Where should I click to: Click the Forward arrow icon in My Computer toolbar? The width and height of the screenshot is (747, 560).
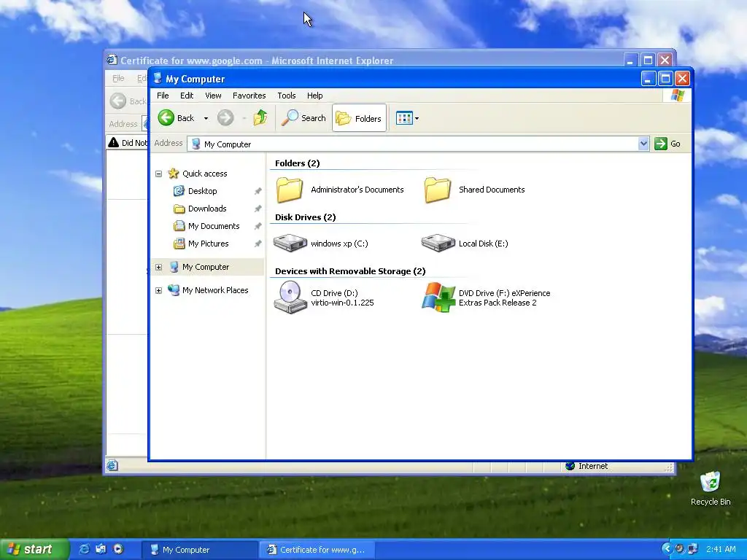point(225,117)
